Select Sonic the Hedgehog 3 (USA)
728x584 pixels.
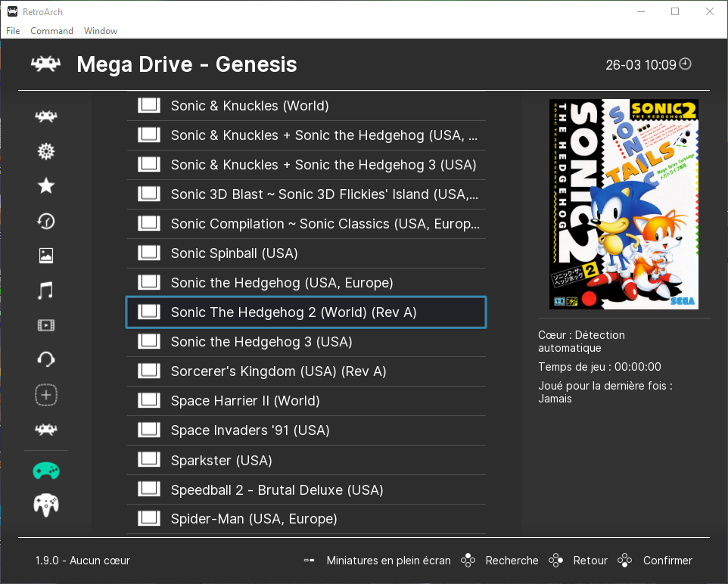[x=306, y=342]
